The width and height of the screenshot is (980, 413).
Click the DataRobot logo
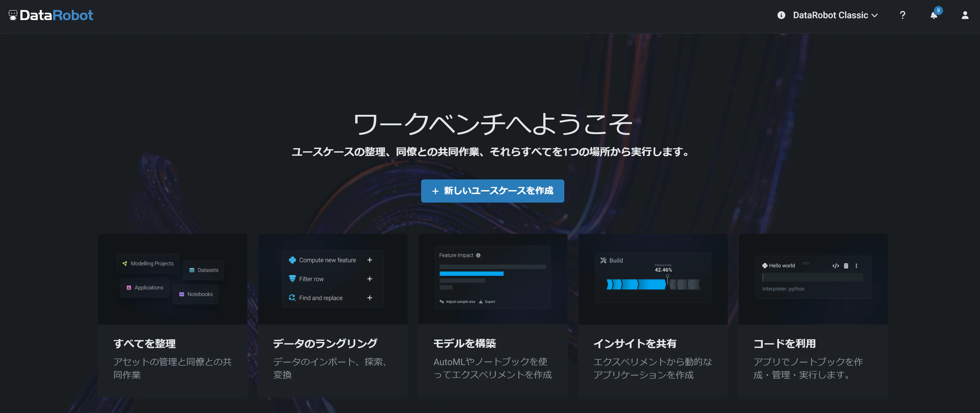50,15
